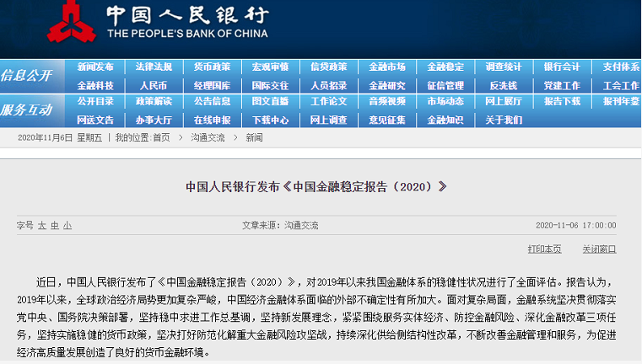The height and width of the screenshot is (364, 642).
Task: Open the 反洗钱 section
Action: tap(503, 85)
